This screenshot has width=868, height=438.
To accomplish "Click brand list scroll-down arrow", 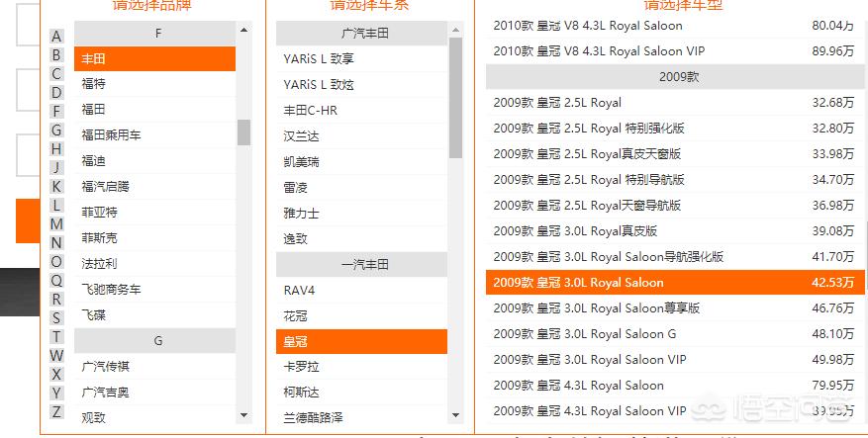I will pyautogui.click(x=244, y=415).
